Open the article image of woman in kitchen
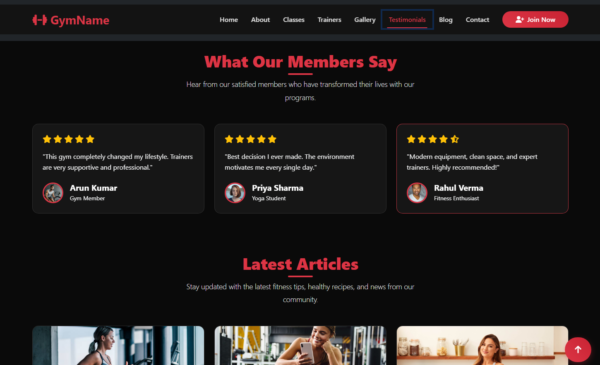The image size is (600, 365). pyautogui.click(x=482, y=345)
